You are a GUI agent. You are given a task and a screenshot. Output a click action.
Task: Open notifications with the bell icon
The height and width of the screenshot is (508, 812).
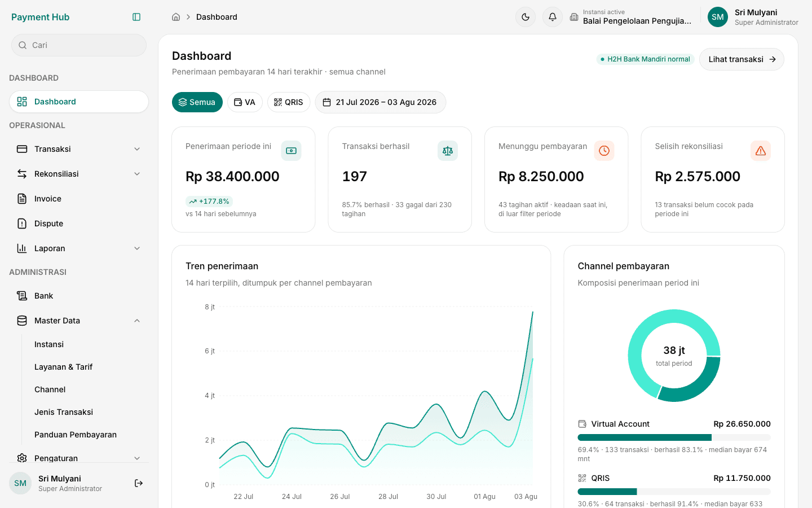553,17
